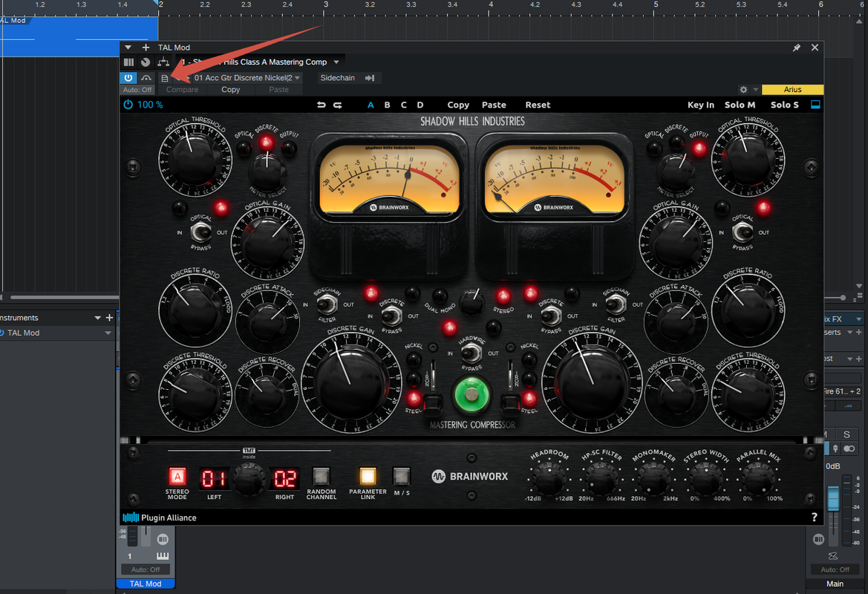The image size is (868, 594).
Task: Toggle the blue plugin power at 100 %
Action: pos(128,104)
